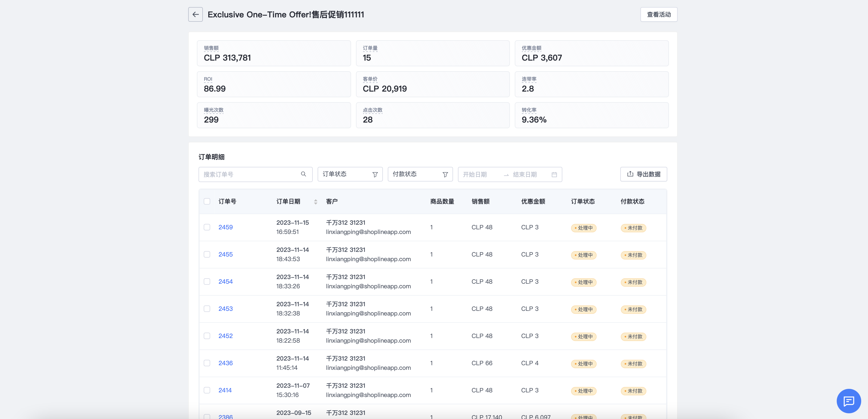Screen dimensions: 868x419
Task: Toggle the select-all orders checkbox
Action: 207,201
